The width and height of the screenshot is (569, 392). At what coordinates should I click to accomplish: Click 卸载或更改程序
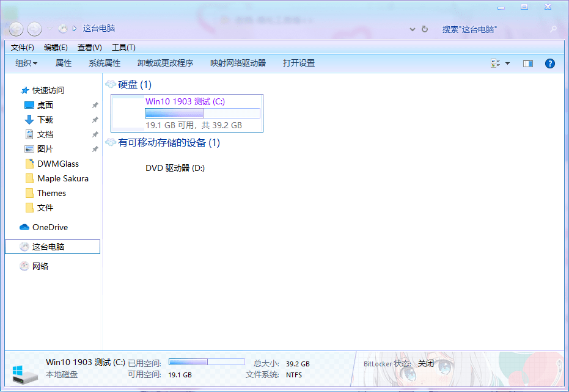coord(165,63)
